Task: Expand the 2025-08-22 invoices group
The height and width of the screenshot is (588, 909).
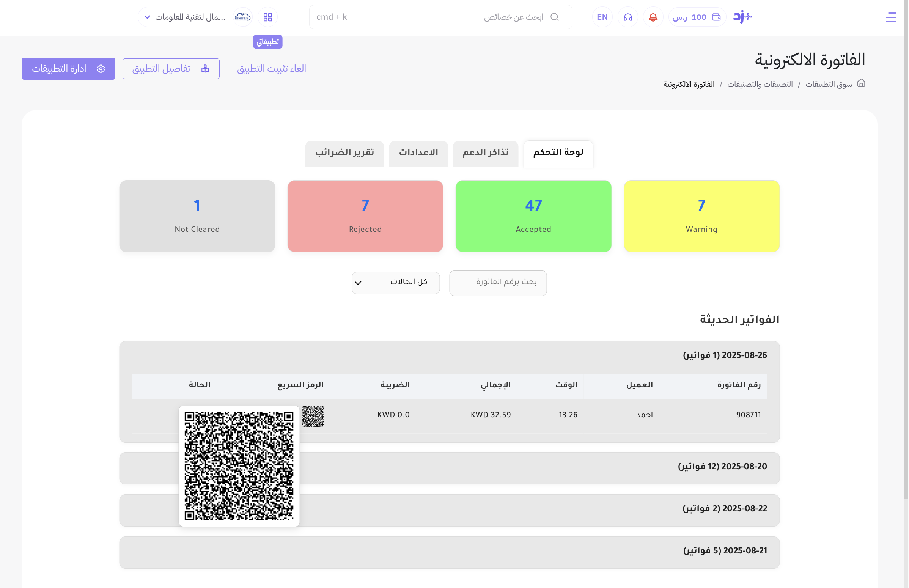Action: click(449, 510)
